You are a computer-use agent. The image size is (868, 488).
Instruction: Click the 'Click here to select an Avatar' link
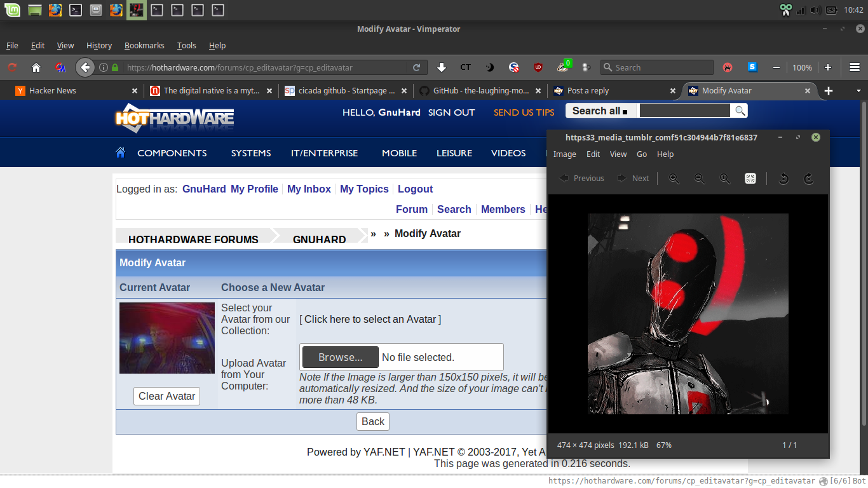click(x=370, y=319)
